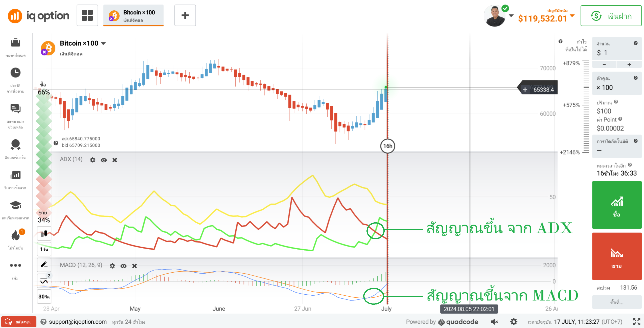Click the multiplier help question mark
This screenshot has width=644, height=328.
tap(635, 78)
